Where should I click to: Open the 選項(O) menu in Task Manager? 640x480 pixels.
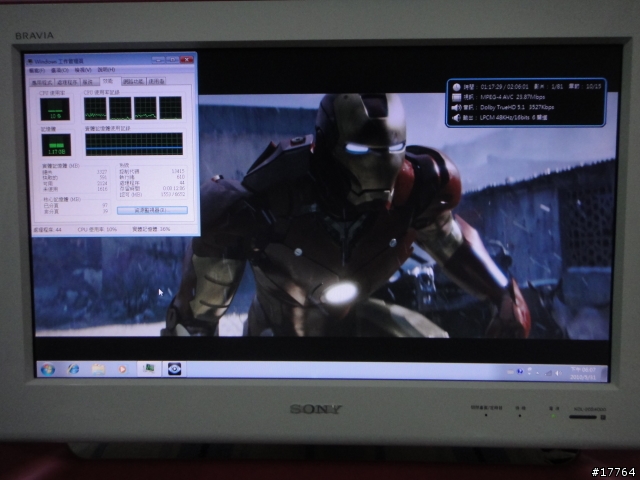pos(60,70)
